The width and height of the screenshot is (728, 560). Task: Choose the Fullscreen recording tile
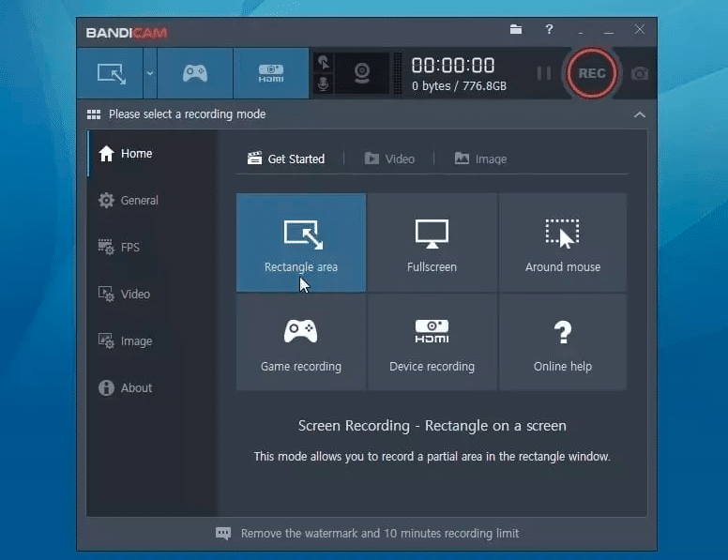click(432, 243)
